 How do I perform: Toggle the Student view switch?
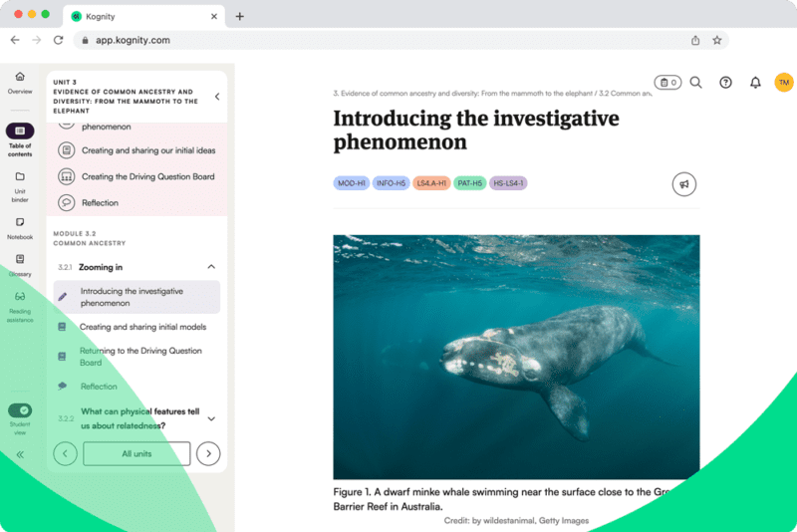coord(20,410)
